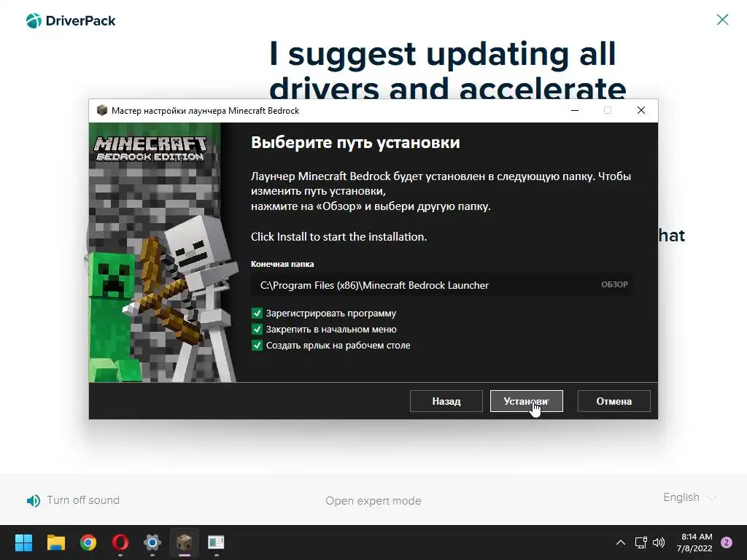
Task: Minimize the Minecraft Bedrock setup wizard
Action: 575,111
